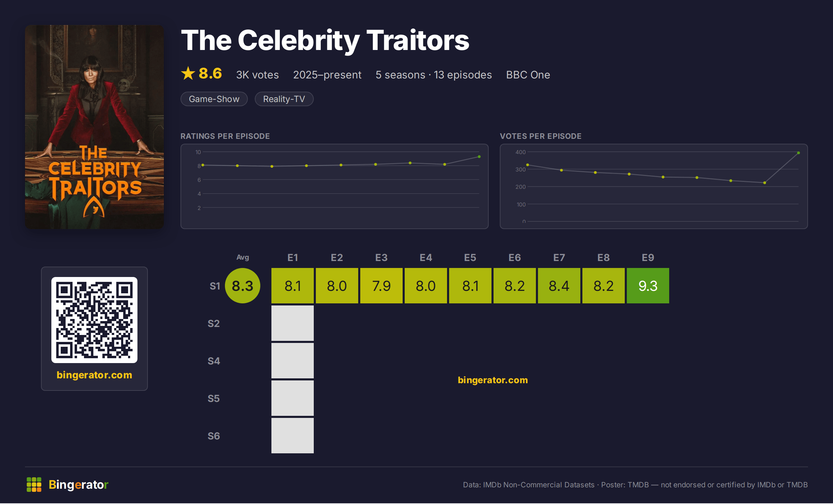Click the QR code image
The width and height of the screenshot is (833, 504).
[x=94, y=320]
